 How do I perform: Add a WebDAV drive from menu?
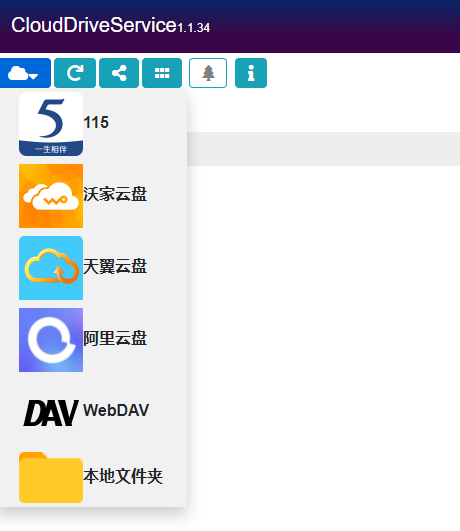click(x=116, y=410)
